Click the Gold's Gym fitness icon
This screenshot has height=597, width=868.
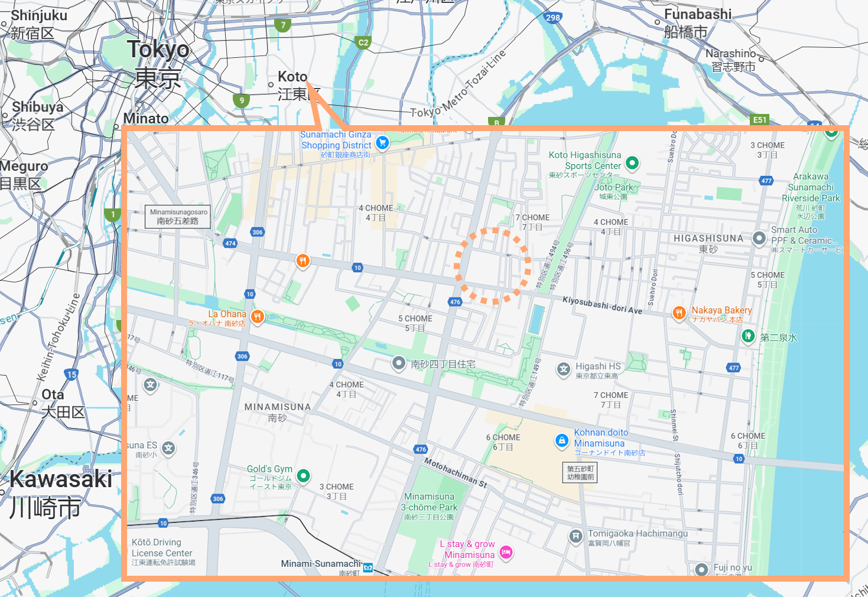click(x=303, y=475)
